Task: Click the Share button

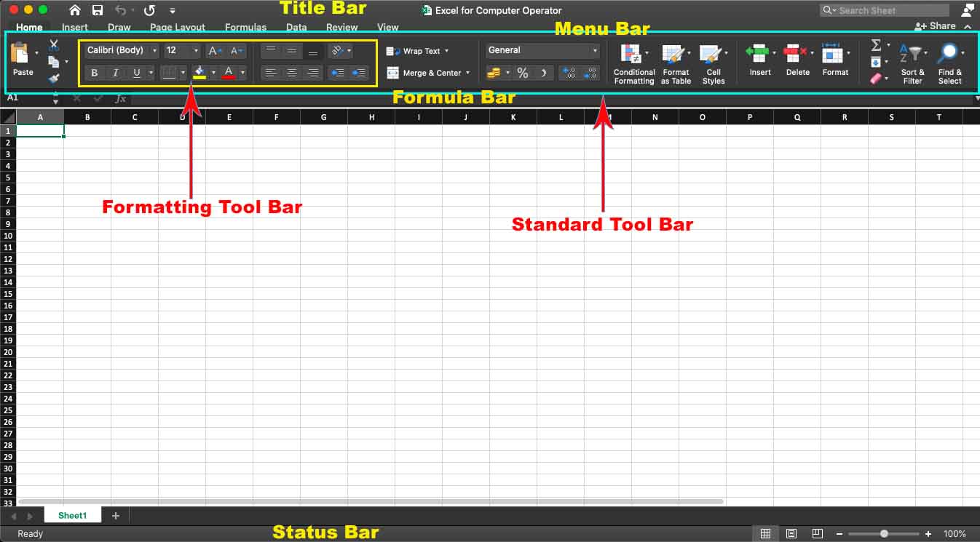Action: click(x=936, y=25)
